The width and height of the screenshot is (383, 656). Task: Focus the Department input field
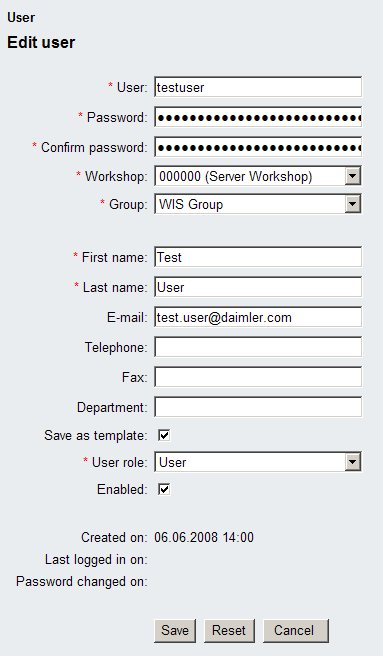click(x=258, y=407)
